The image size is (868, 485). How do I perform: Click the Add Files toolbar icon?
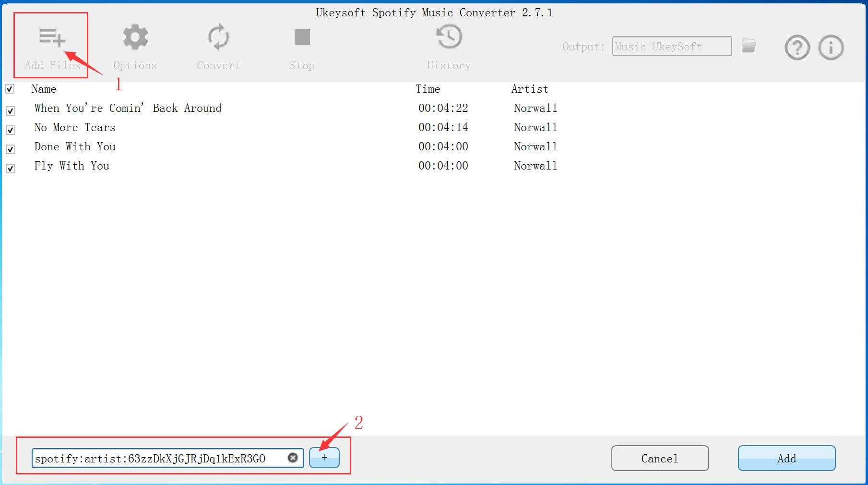(52, 38)
